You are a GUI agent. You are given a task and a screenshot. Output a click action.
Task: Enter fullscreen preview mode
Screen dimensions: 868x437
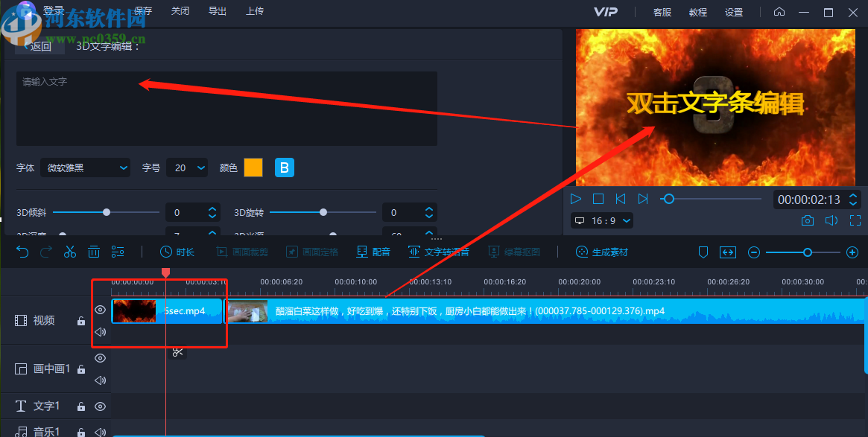(x=855, y=220)
